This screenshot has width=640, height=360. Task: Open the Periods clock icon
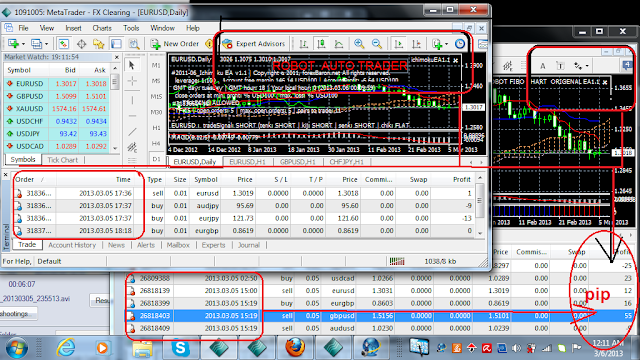[x=460, y=44]
